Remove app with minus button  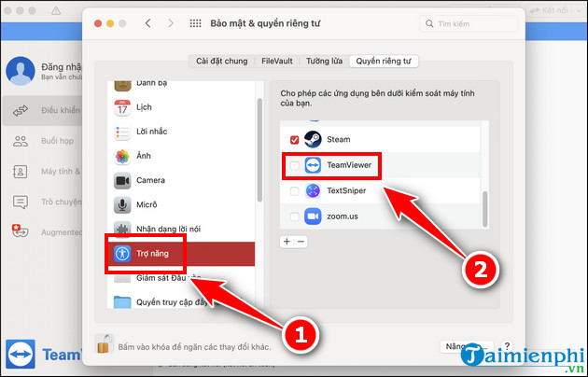click(301, 242)
